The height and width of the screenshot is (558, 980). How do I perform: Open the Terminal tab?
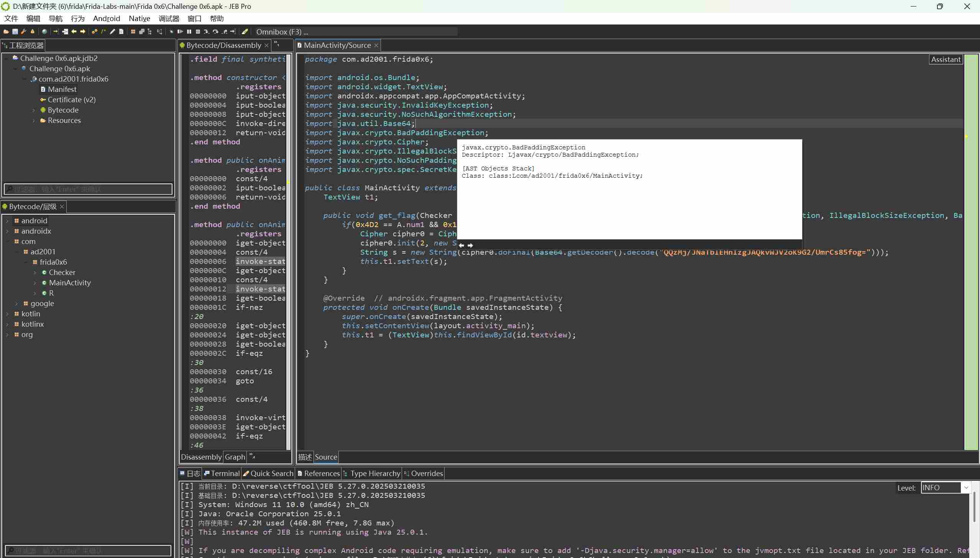(x=222, y=473)
